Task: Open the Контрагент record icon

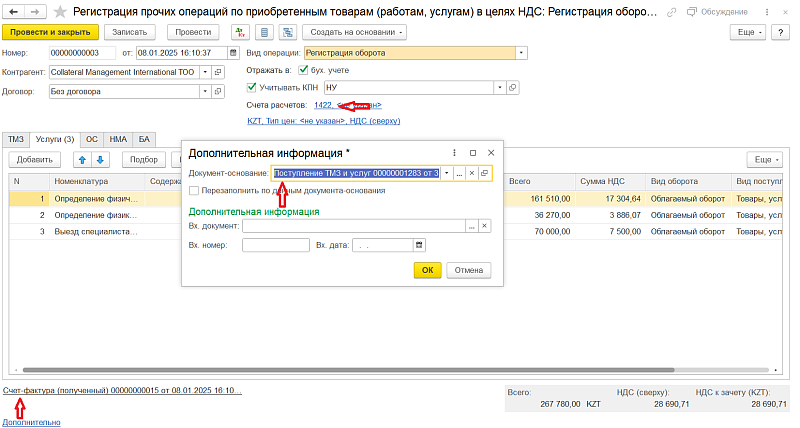Action: click(x=218, y=72)
